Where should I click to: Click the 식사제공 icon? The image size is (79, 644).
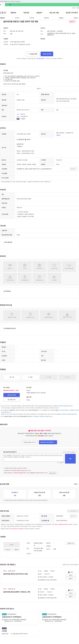[54, 278]
